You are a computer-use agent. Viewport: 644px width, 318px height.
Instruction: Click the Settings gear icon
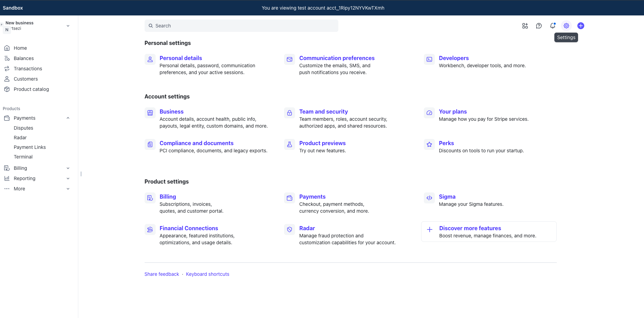[566, 26]
